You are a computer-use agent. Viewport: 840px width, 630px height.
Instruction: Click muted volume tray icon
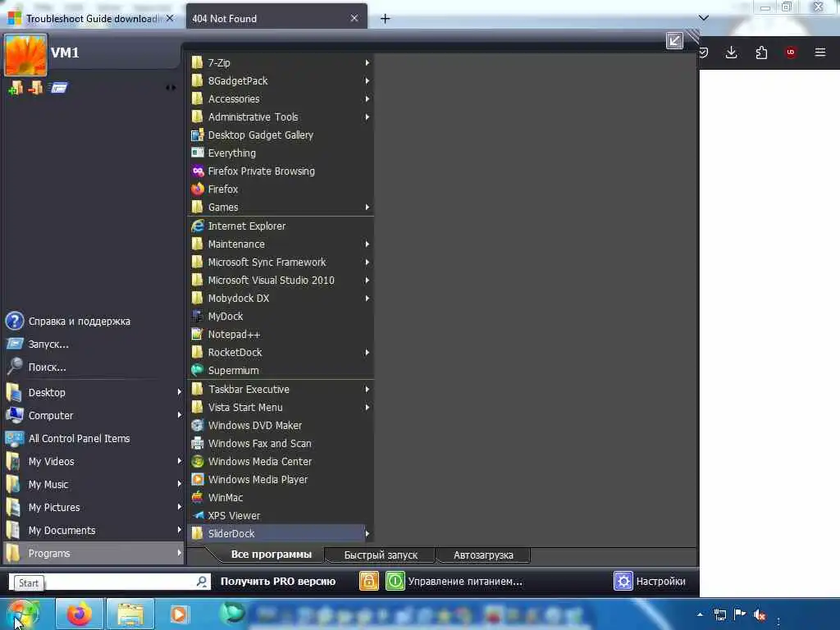pos(759,614)
